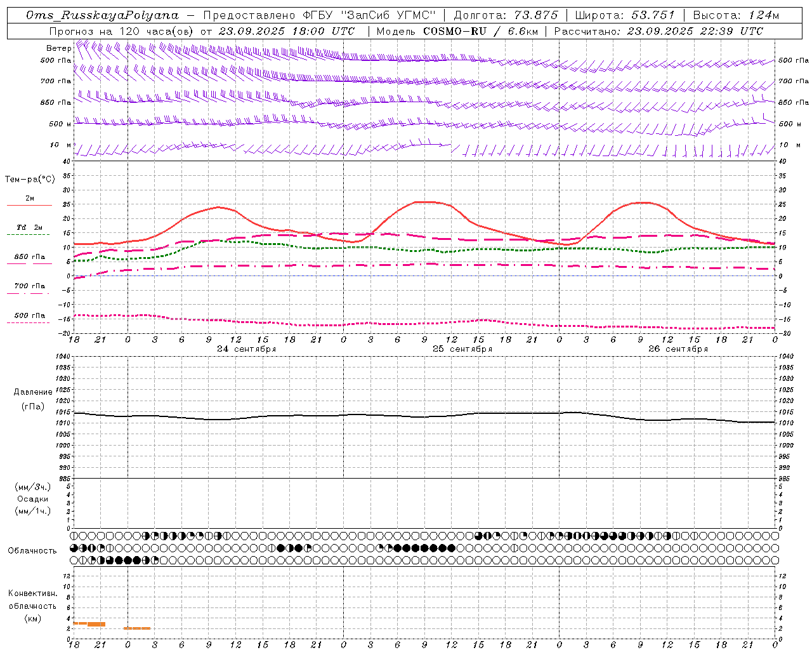Select the provider text ФГБУ "ЗапСиб УГМС"
Viewport: 812px width, 650px height.
point(369,15)
